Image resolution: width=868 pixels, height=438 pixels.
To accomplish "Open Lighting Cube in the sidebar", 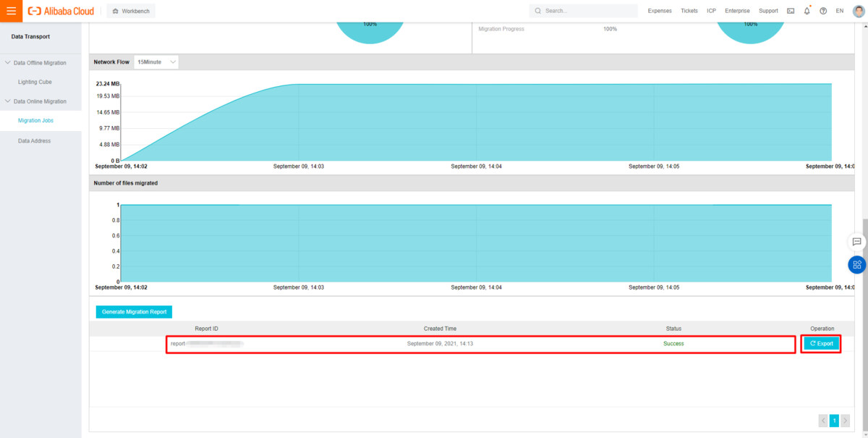I will click(35, 82).
